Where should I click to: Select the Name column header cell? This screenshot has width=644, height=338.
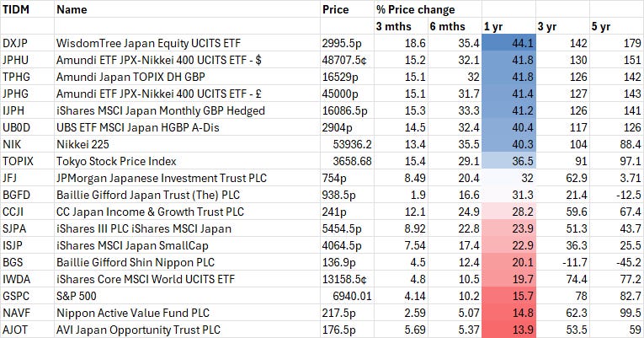click(72, 9)
